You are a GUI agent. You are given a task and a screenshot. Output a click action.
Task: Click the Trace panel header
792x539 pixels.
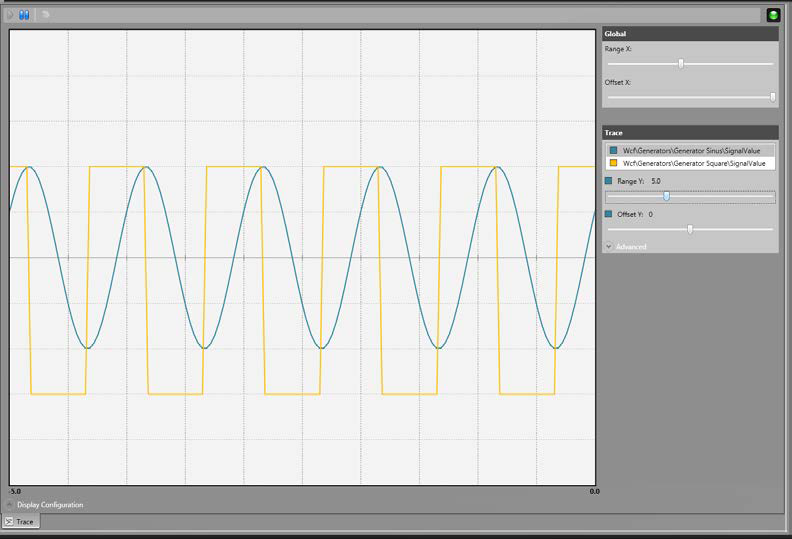coord(690,133)
